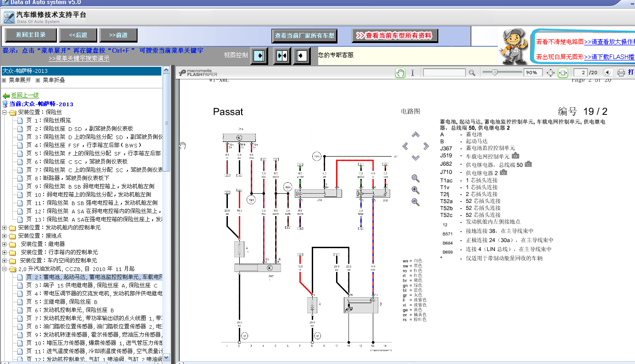Expand the 安装位置：发动机舱内的控制单元 folder

[x=5, y=228]
